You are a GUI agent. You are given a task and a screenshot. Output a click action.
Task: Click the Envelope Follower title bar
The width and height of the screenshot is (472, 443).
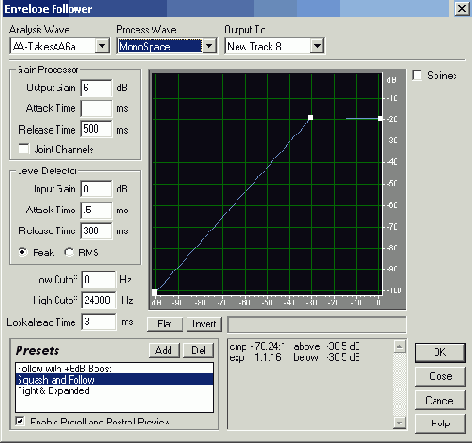[227, 8]
